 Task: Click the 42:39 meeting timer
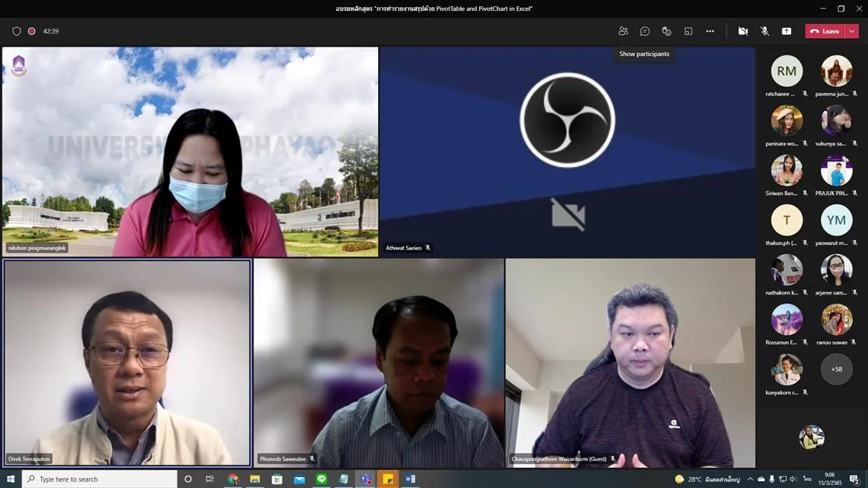51,31
